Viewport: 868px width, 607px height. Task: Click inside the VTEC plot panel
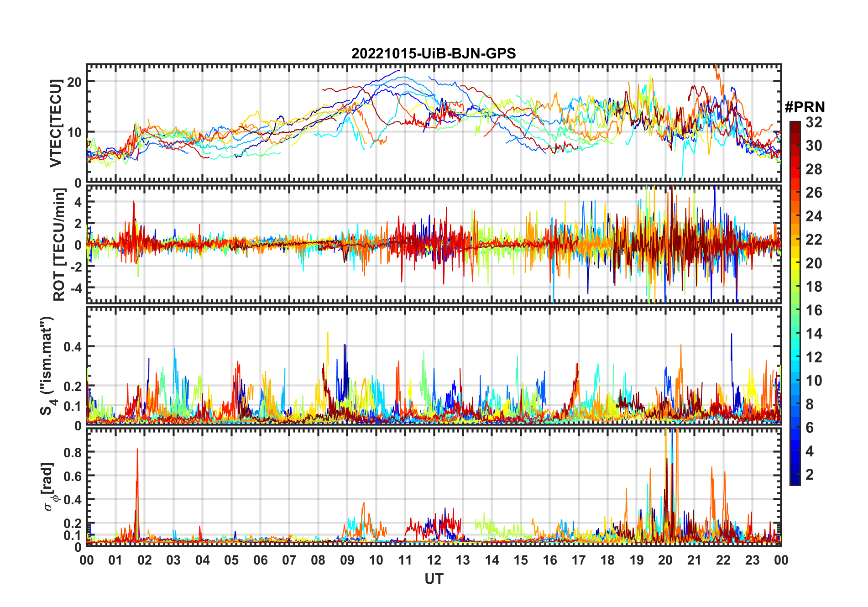(434, 123)
